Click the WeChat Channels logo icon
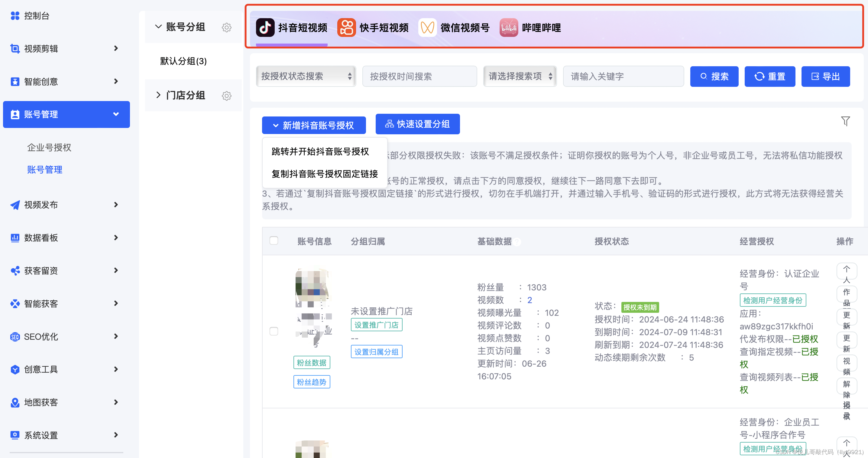This screenshot has width=868, height=458. (x=427, y=28)
